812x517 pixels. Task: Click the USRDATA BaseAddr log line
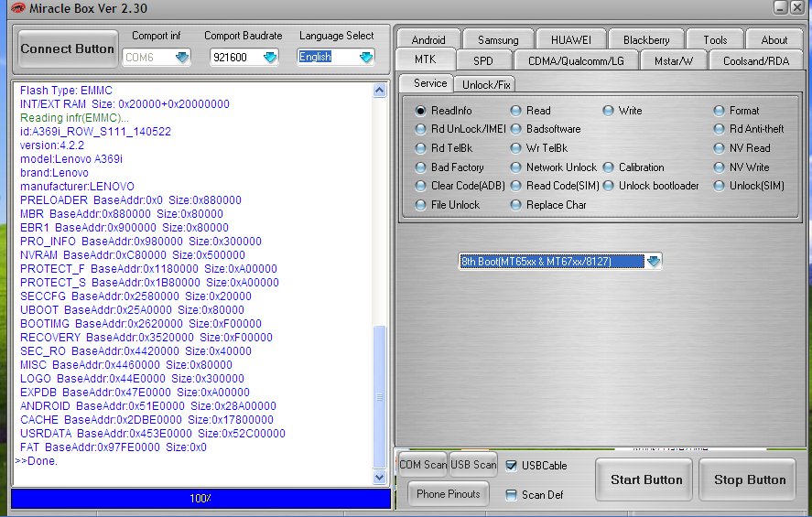(x=153, y=434)
